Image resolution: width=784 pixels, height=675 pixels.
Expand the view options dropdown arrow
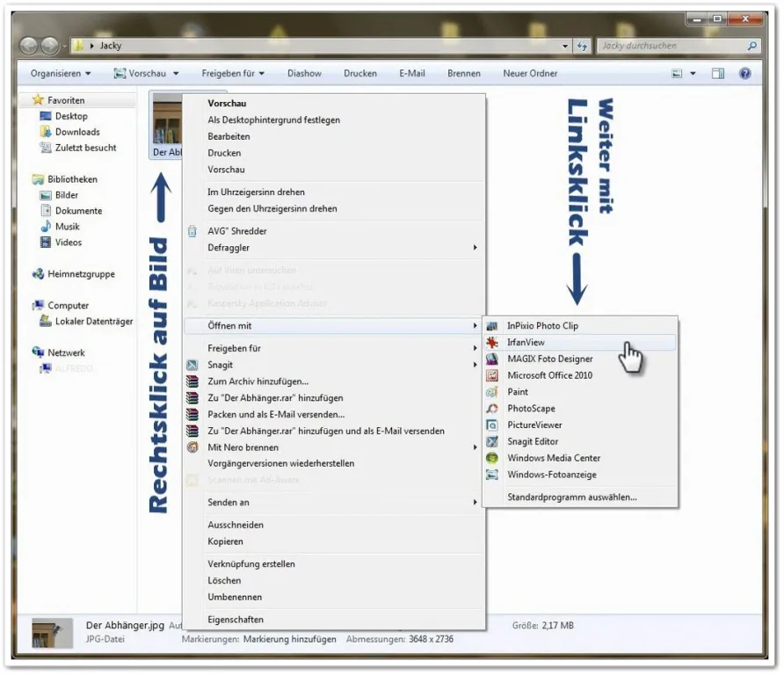coord(693,74)
